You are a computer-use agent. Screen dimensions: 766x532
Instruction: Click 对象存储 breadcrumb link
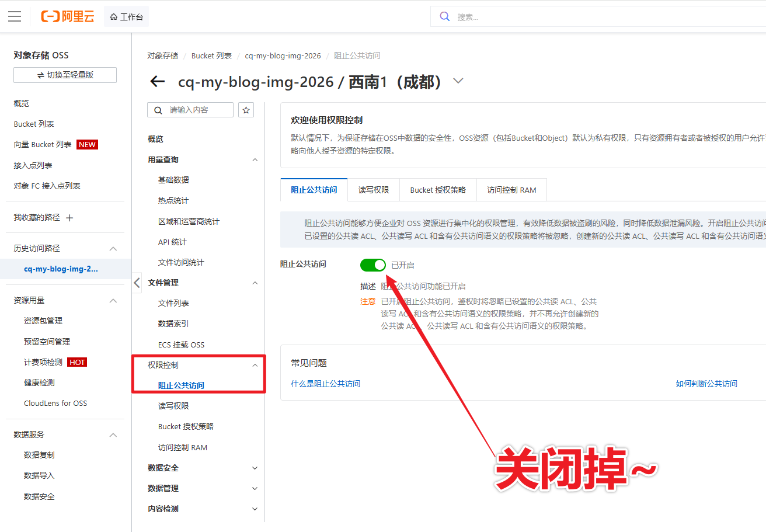(x=162, y=55)
